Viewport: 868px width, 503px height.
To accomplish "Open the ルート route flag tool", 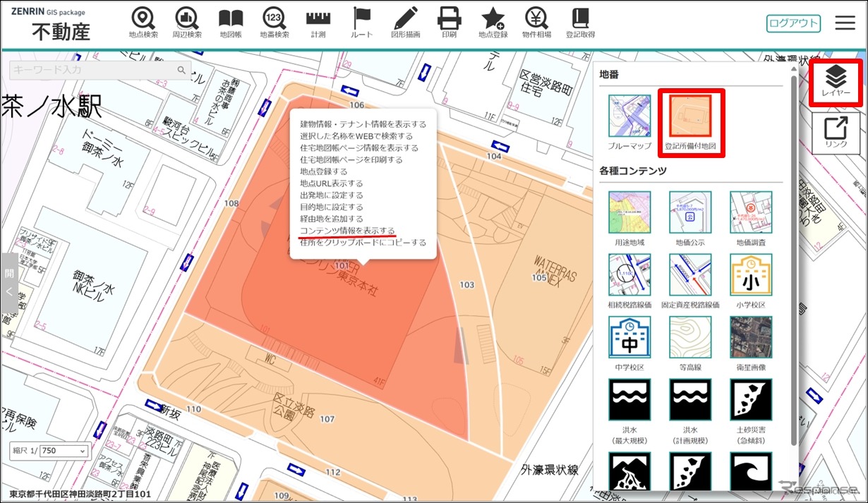I will click(361, 22).
